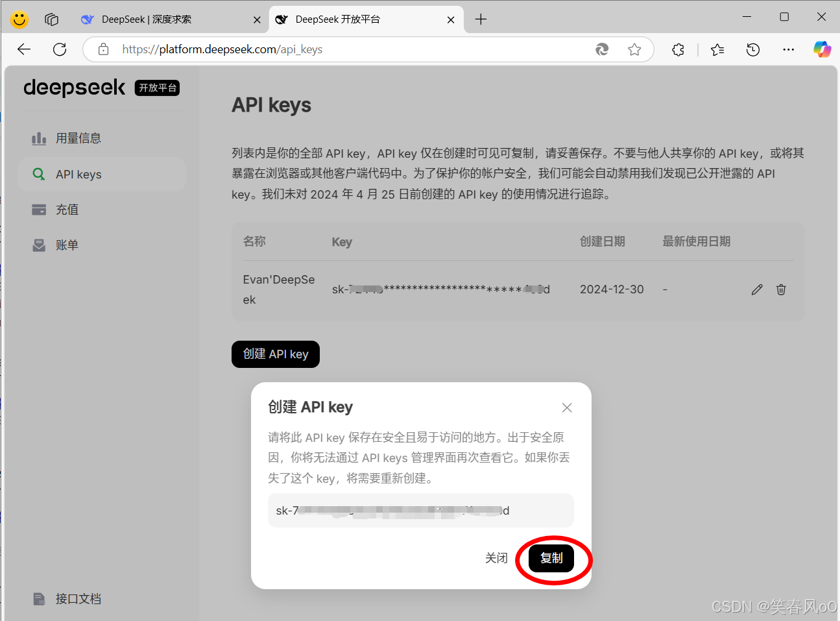Copy the new API key with 复制 button

pyautogui.click(x=551, y=558)
